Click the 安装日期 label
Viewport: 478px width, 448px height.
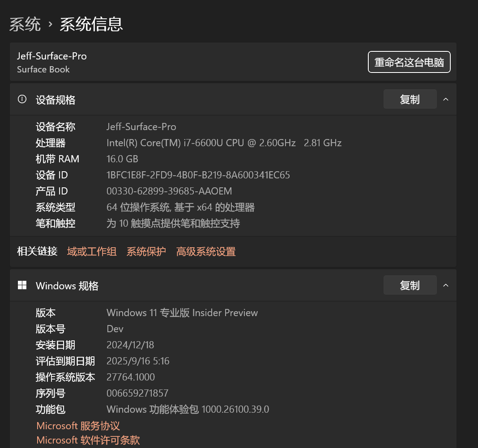(x=55, y=345)
